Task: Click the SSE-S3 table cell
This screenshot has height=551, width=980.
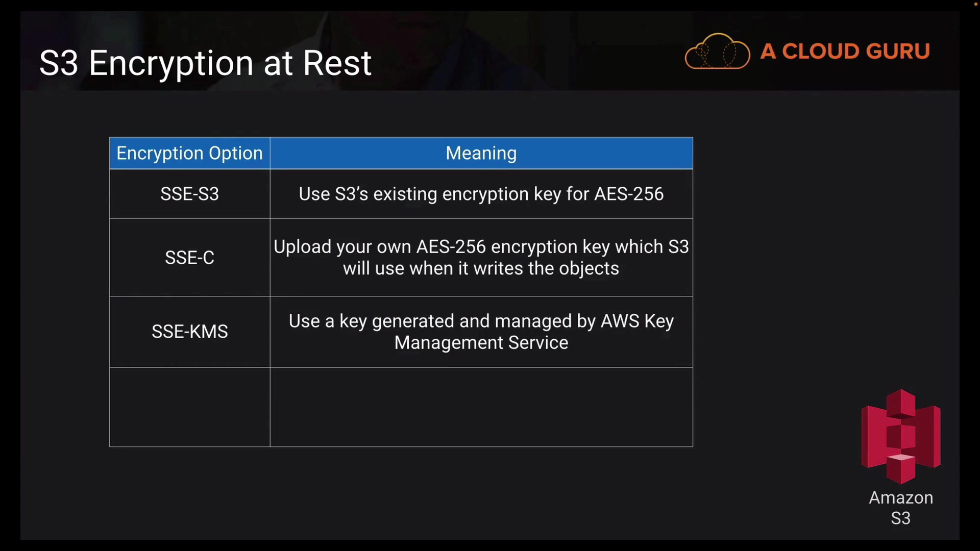Action: click(x=189, y=194)
